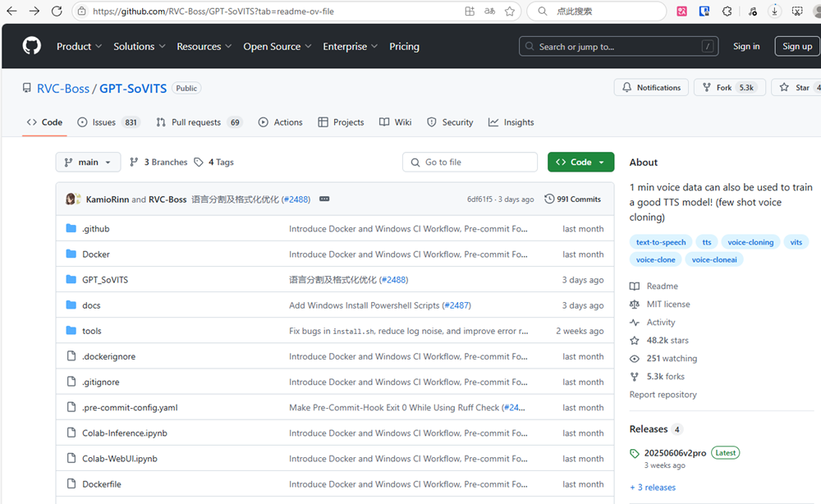Expand the Product menu
821x504 pixels.
click(x=79, y=46)
